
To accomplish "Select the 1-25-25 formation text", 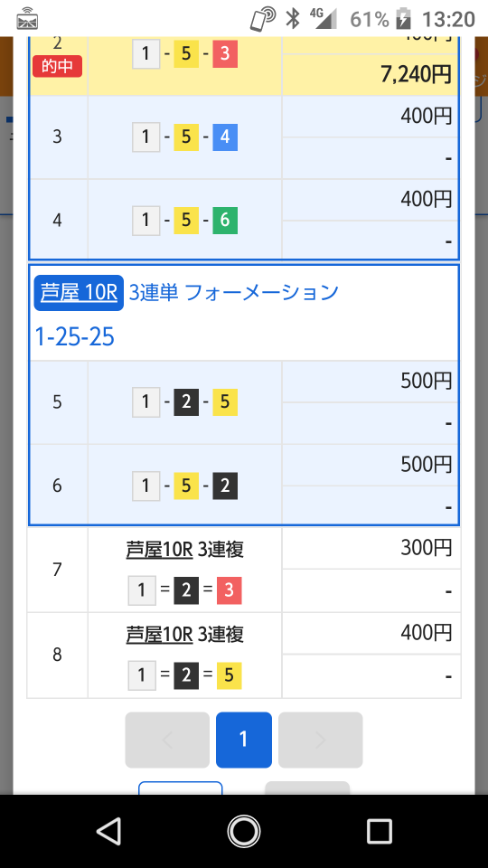I will point(75,336).
